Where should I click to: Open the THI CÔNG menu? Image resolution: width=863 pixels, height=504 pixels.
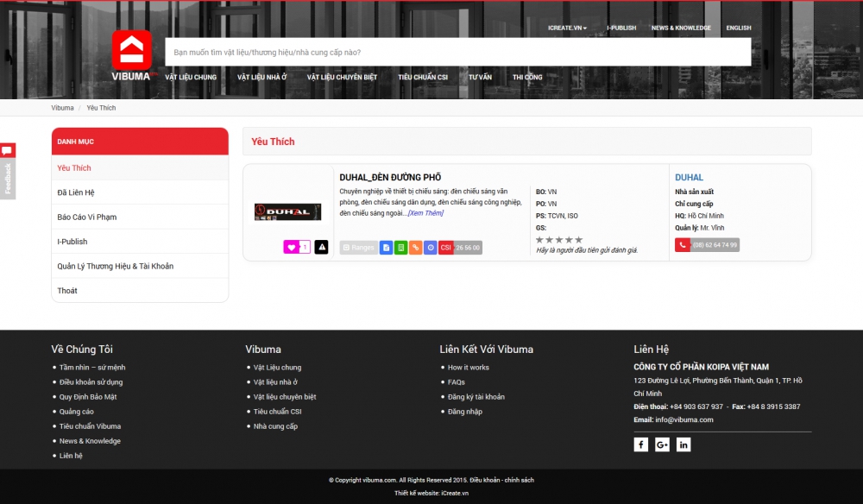[528, 78]
